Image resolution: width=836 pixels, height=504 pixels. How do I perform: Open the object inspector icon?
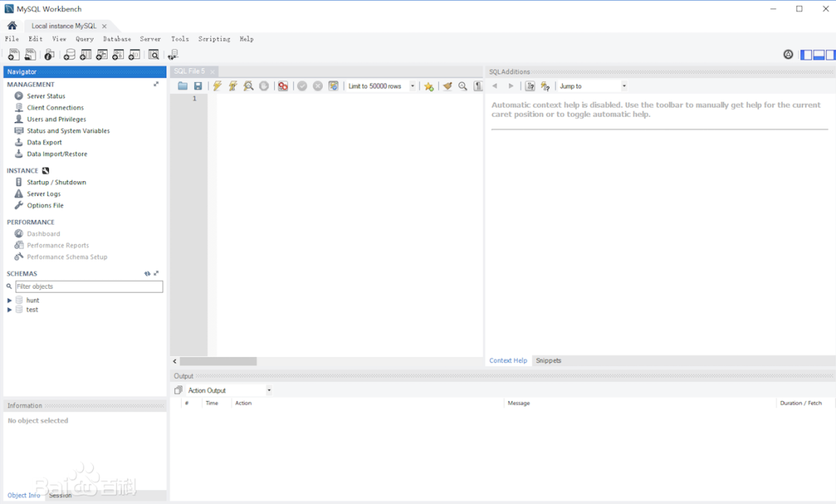pyautogui.click(x=49, y=54)
